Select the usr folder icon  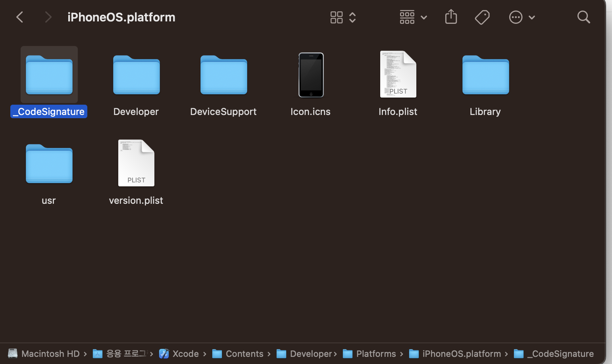tap(49, 163)
